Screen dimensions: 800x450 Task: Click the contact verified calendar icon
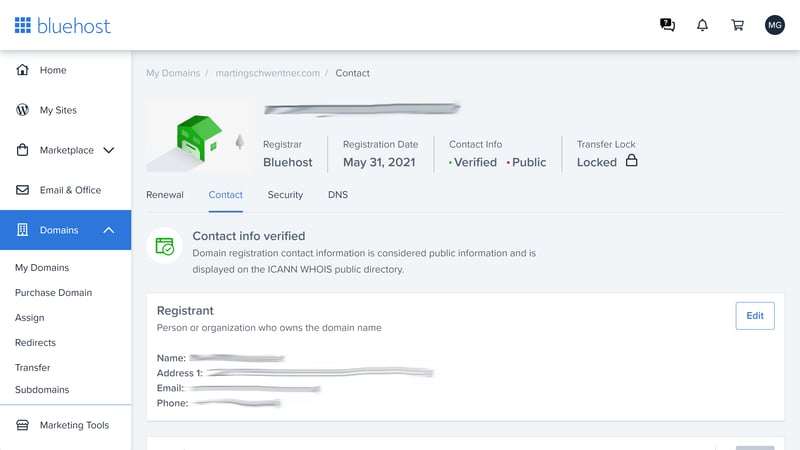164,246
